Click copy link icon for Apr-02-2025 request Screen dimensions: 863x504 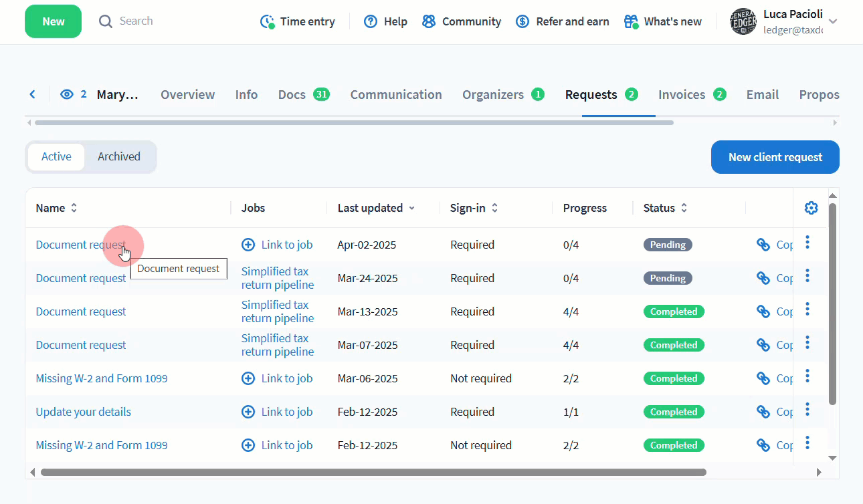763,245
